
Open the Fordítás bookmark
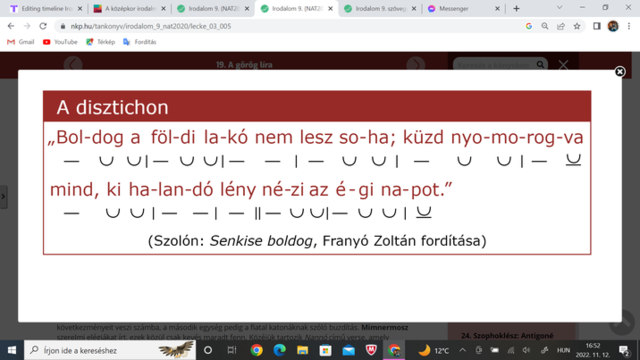coord(140,42)
